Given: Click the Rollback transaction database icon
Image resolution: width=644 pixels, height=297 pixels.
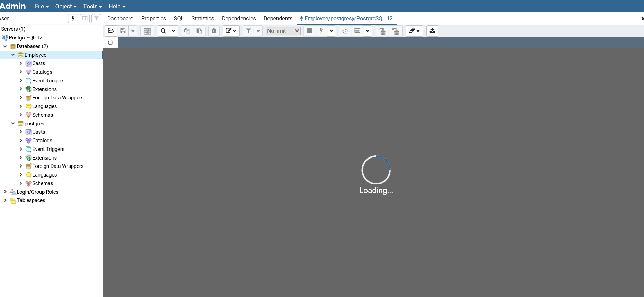Looking at the screenshot, I should click(x=396, y=31).
